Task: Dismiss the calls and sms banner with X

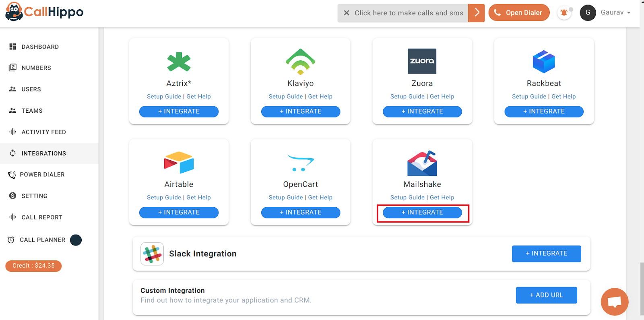Action: (347, 13)
